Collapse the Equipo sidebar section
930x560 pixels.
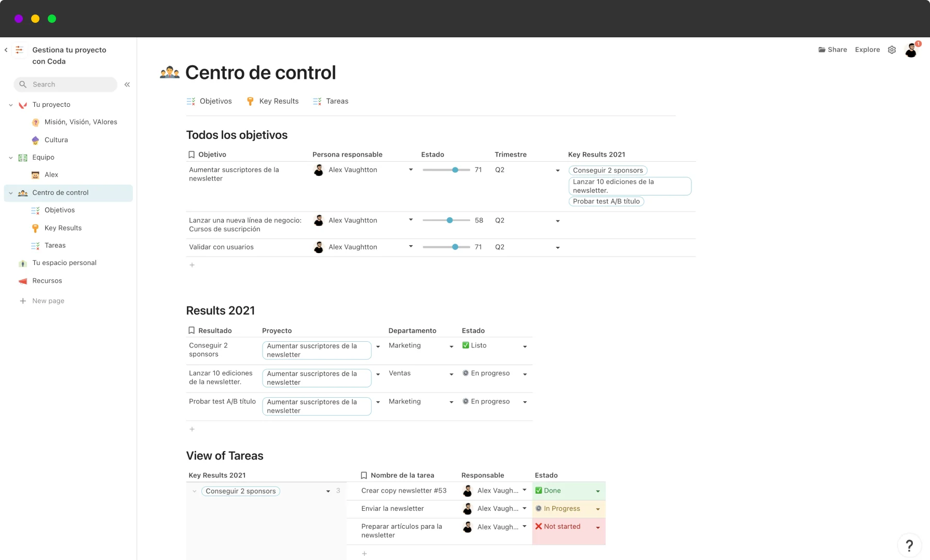pos(11,158)
